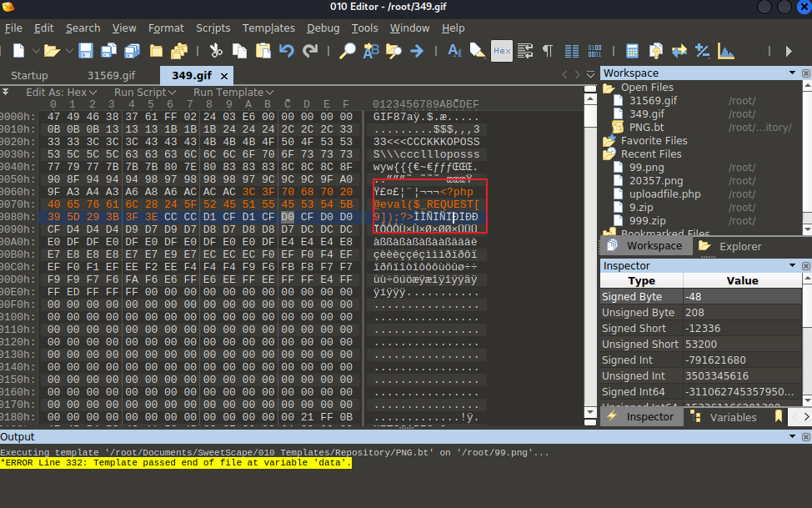The width and height of the screenshot is (812, 508).
Task: Open the Run Script dropdown
Action: point(145,93)
